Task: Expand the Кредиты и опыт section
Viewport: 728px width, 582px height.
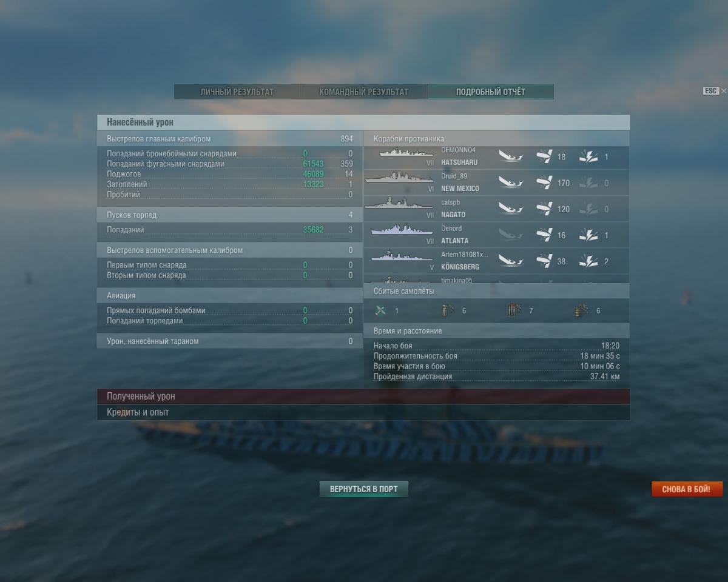Action: pos(363,412)
